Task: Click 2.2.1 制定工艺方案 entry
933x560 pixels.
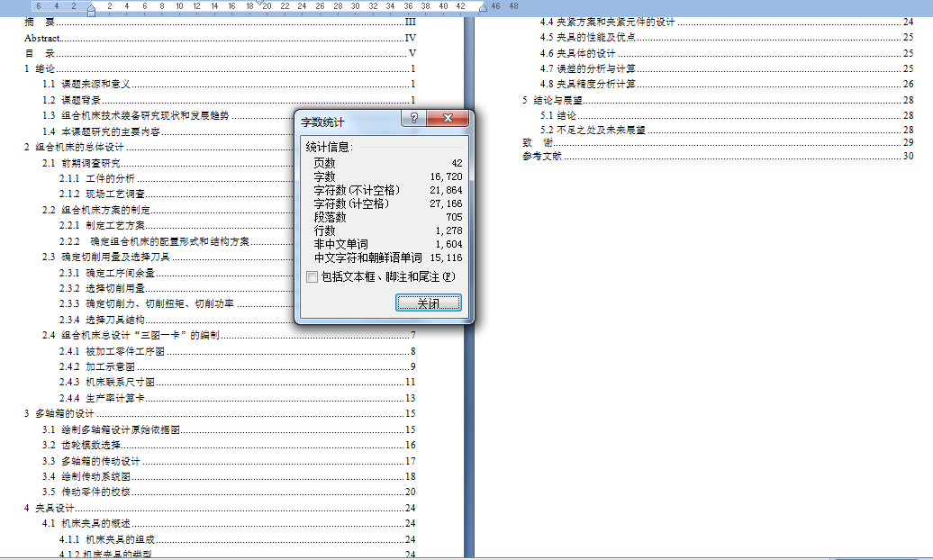Action: pyautogui.click(x=177, y=226)
